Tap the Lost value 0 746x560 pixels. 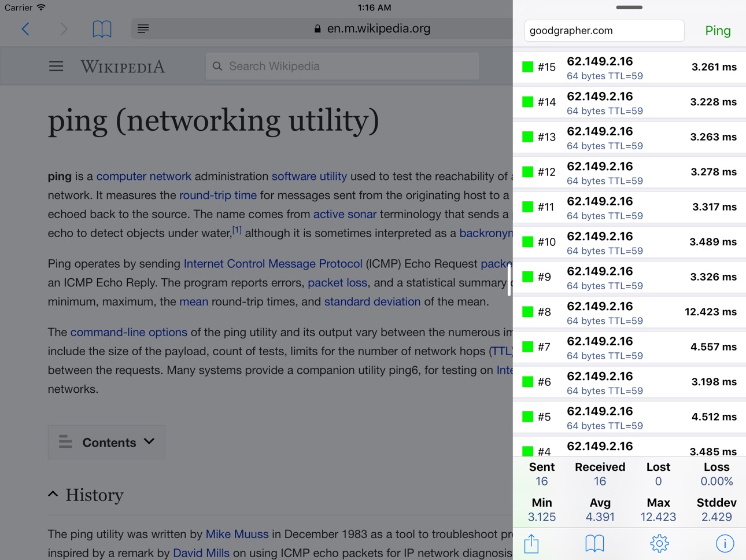(658, 481)
